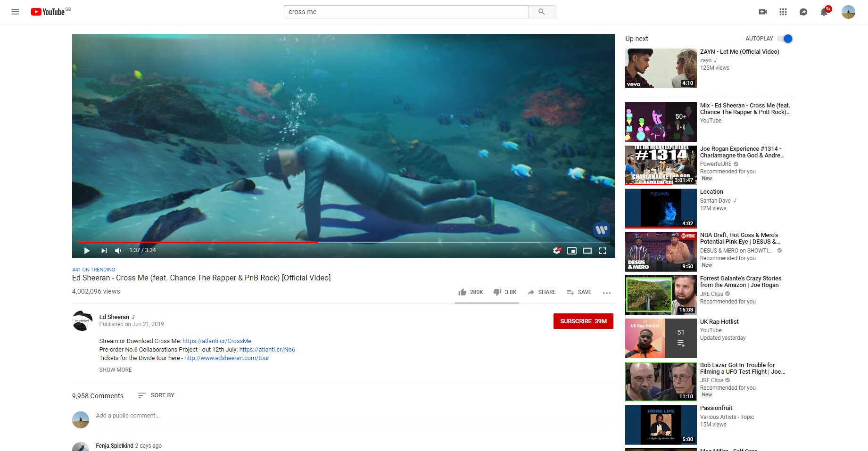This screenshot has width=868, height=451.
Task: Open the UK Rap Hotlist title
Action: coord(719,322)
